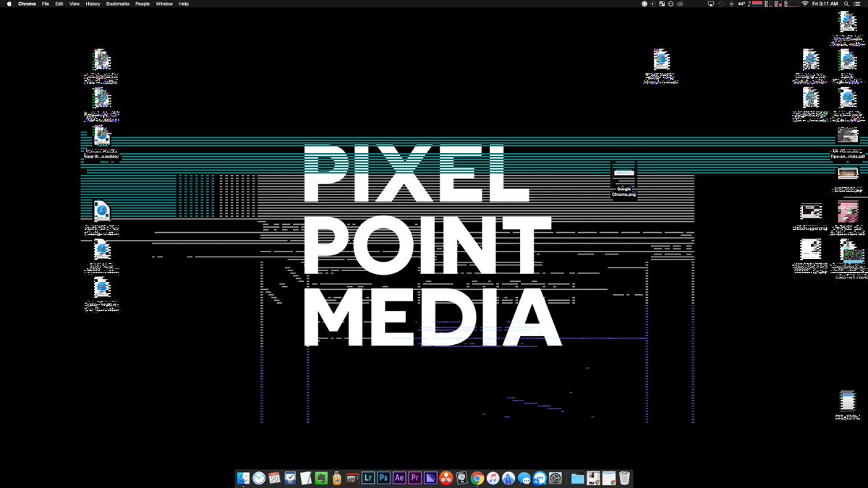Open Adobe Premiere Pro in dock

click(414, 478)
